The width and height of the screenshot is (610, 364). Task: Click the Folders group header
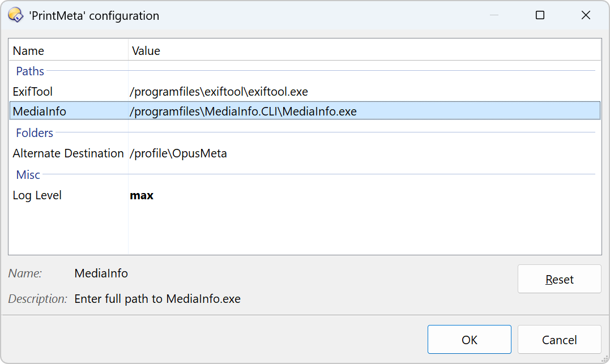(x=35, y=133)
